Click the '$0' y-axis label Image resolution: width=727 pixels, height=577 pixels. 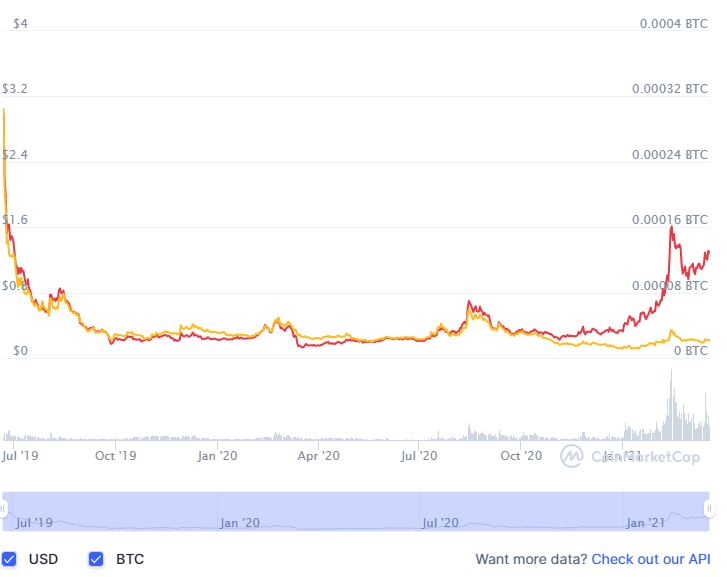click(x=20, y=351)
